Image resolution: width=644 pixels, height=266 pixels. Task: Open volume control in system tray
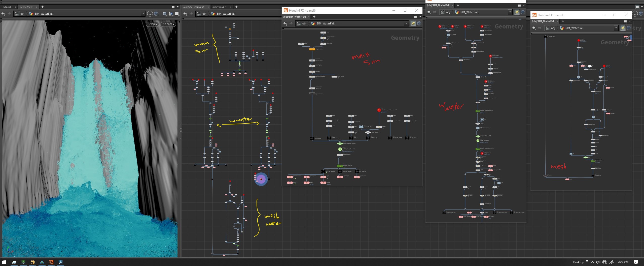tap(598, 262)
